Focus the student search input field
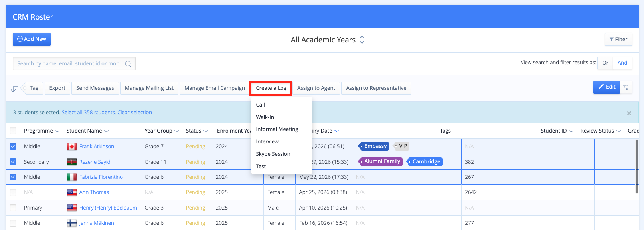 (x=69, y=64)
